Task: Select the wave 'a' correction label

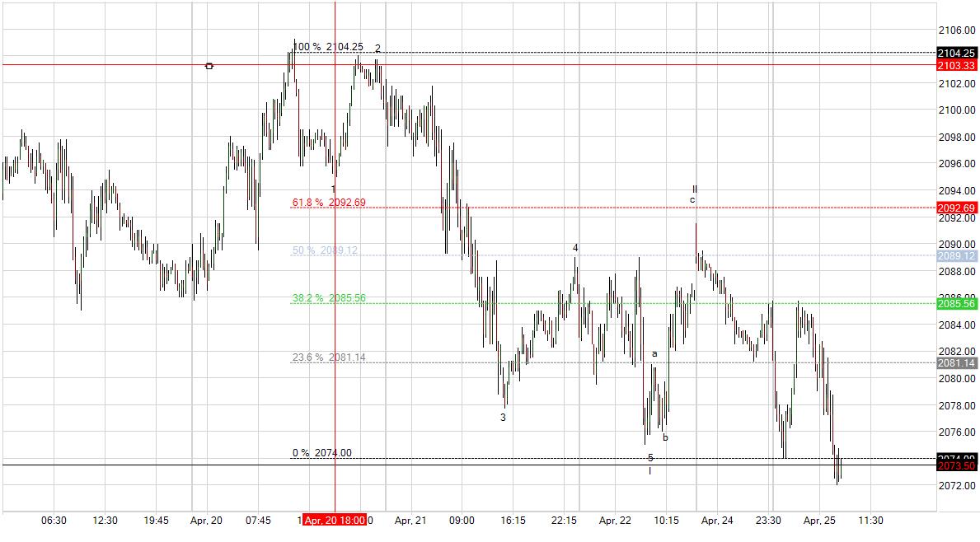Action: [654, 354]
